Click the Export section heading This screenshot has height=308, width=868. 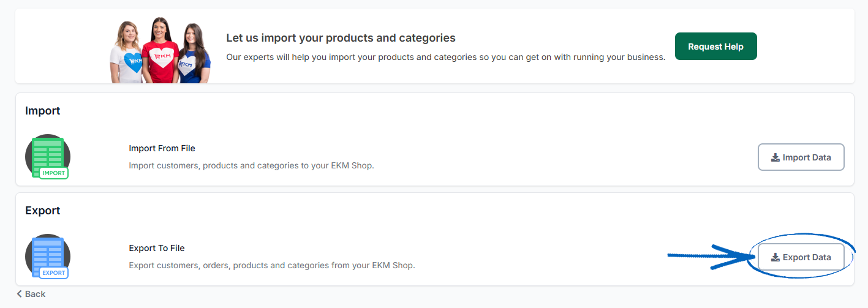[43, 211]
